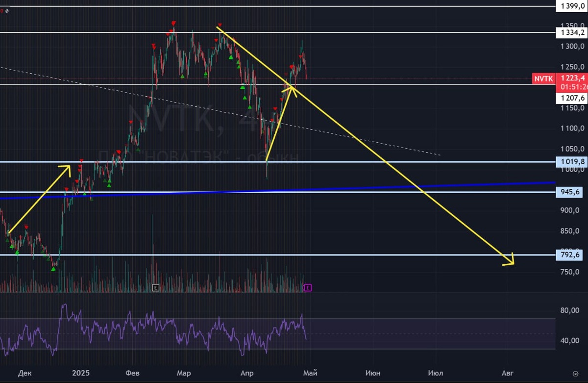The height and width of the screenshot is (383, 588).
Task: Select the NVTK ticker price label
Action: pyautogui.click(x=544, y=78)
